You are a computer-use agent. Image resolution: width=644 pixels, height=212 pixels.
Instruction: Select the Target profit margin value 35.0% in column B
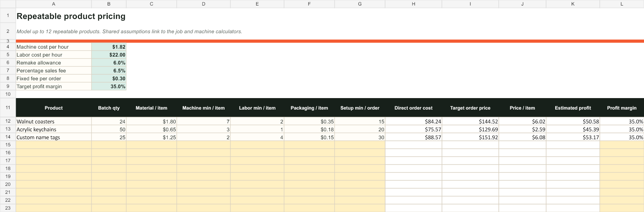click(109, 86)
